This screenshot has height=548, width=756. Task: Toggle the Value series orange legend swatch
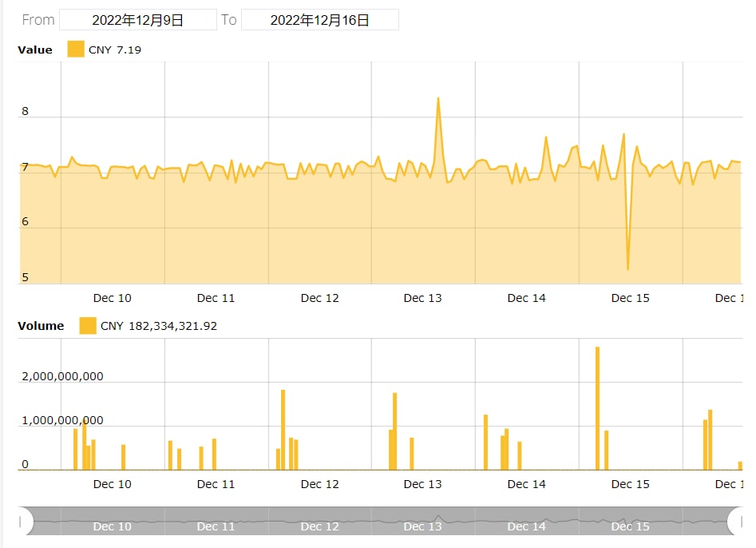(x=76, y=50)
